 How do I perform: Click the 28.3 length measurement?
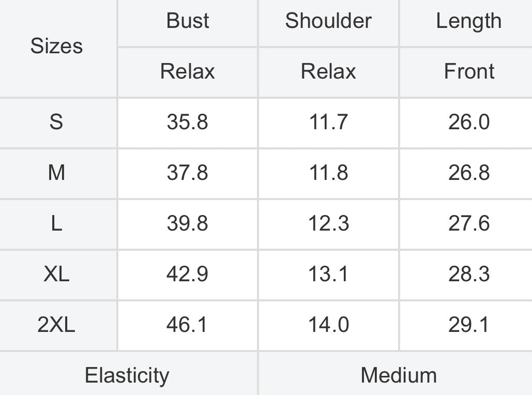[468, 274]
